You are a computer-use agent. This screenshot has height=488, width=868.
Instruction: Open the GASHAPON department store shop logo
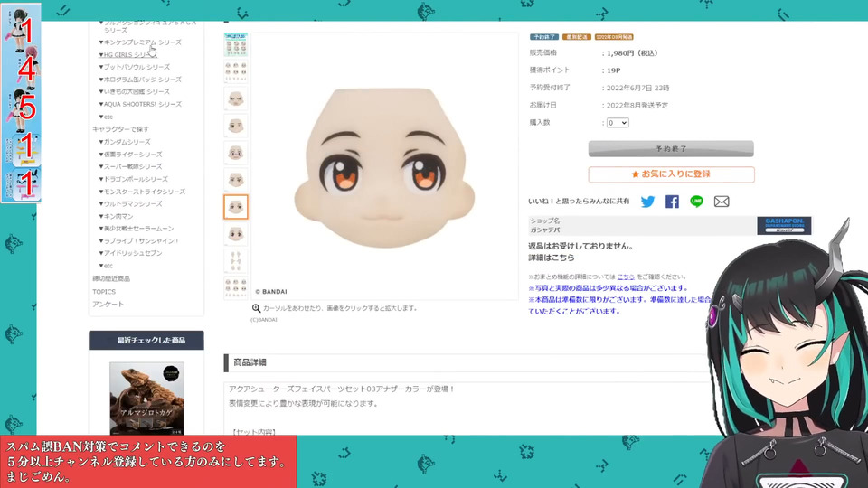click(784, 226)
